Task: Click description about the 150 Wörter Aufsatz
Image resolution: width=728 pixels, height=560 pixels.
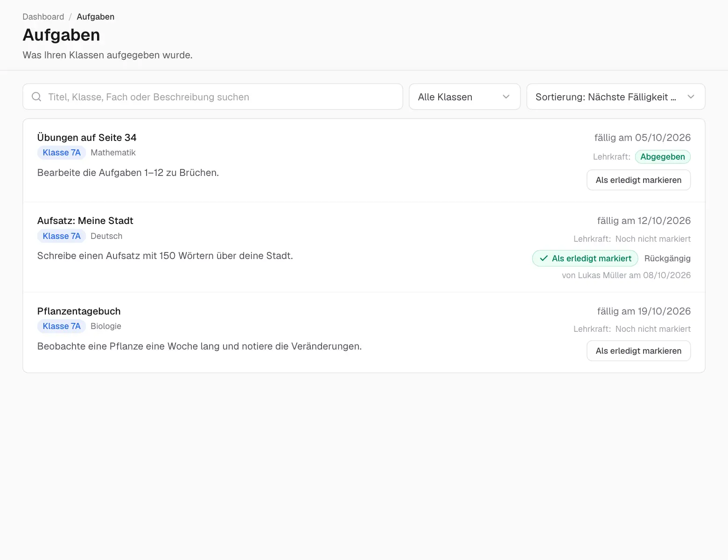Action: [x=165, y=256]
